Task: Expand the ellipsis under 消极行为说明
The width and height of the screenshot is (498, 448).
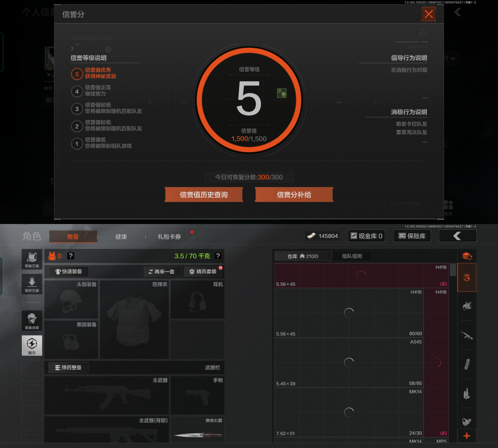Action: coord(425,142)
